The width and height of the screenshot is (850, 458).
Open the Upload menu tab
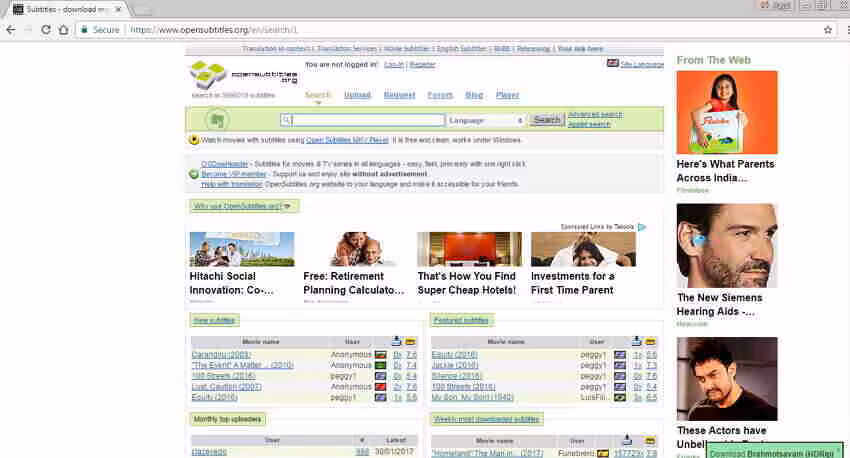pyautogui.click(x=357, y=95)
